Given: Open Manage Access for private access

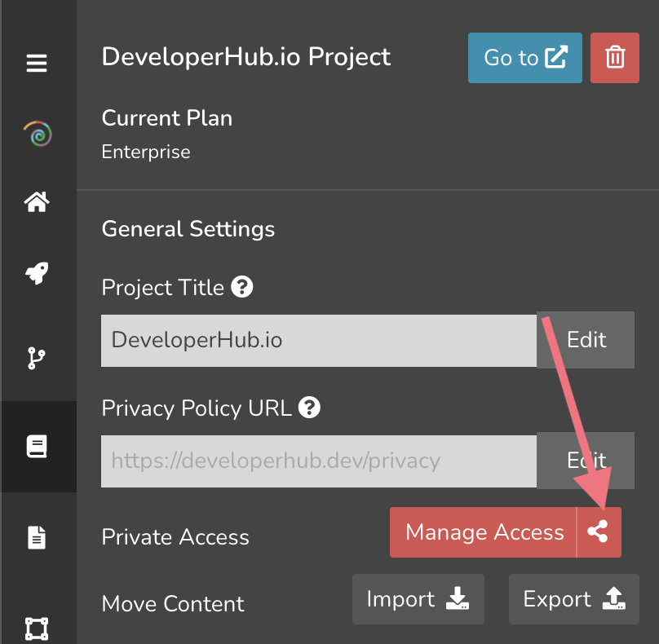Looking at the screenshot, I should point(484,532).
